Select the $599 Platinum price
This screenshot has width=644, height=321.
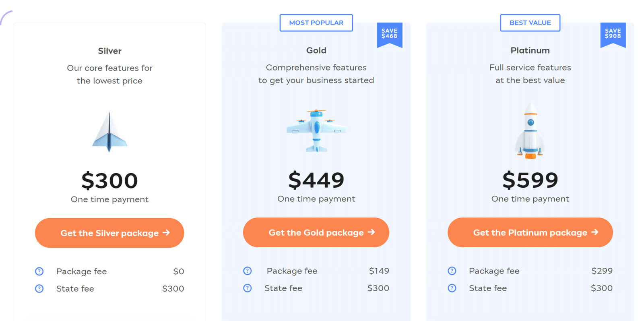click(x=530, y=180)
